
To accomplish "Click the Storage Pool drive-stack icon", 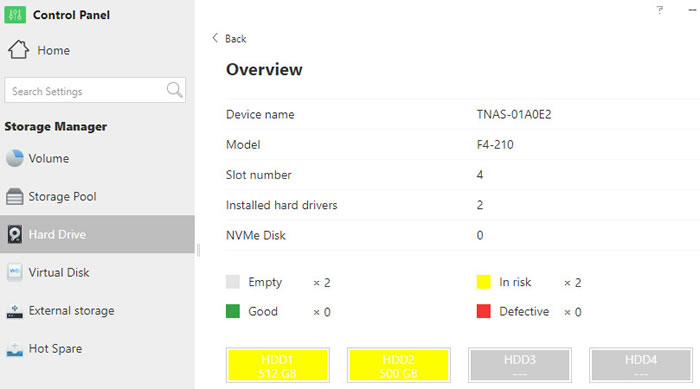I will click(x=14, y=197).
